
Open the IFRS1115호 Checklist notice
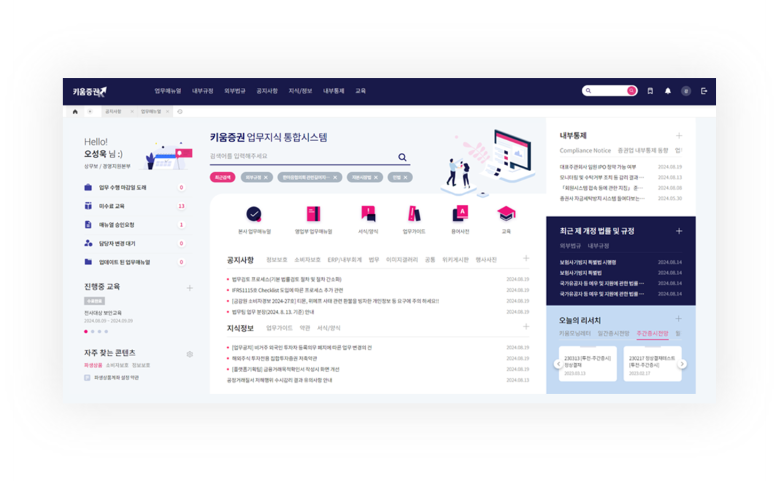click(287, 290)
